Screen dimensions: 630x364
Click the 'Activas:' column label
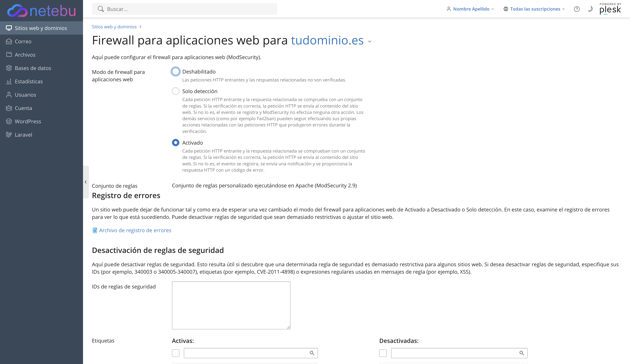pos(183,341)
